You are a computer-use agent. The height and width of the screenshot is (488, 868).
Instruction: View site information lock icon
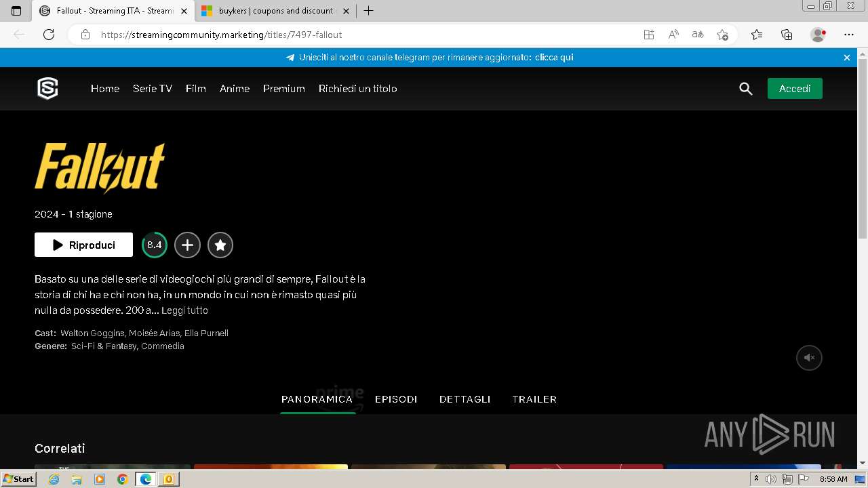click(x=85, y=35)
